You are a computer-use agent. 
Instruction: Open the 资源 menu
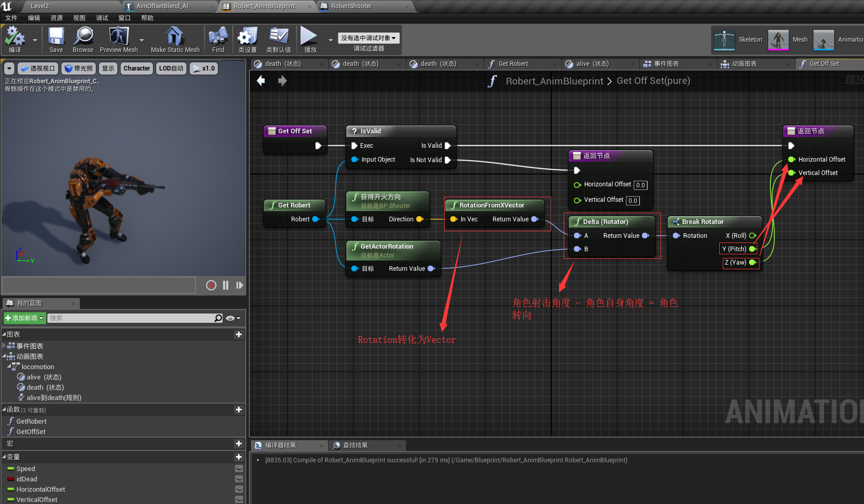click(57, 18)
